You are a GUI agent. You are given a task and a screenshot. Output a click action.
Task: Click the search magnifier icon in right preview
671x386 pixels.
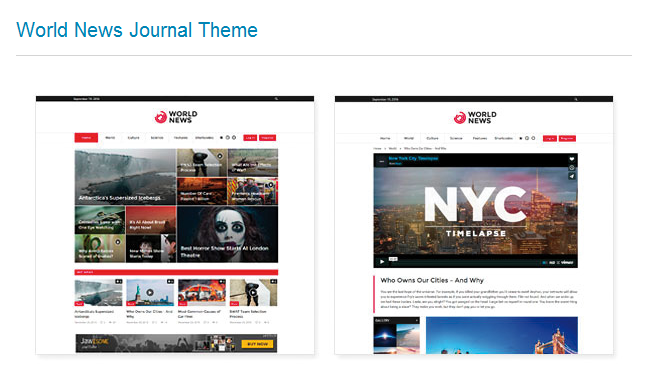click(576, 99)
